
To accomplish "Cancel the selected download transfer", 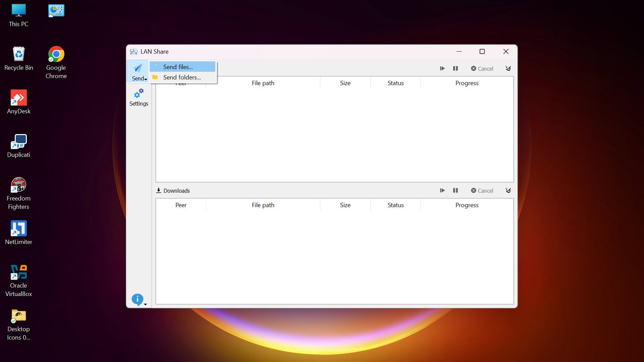I will [482, 190].
